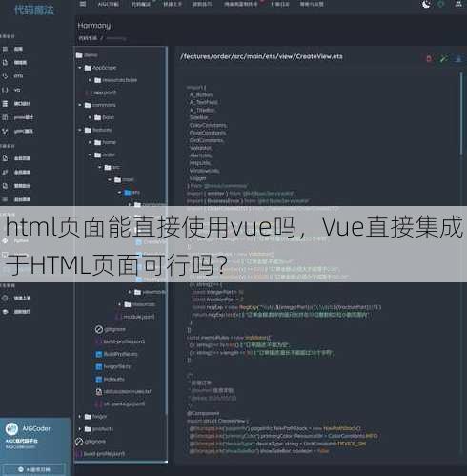
Task: Expand the resources folder under AppScope
Action: pyautogui.click(x=90, y=80)
